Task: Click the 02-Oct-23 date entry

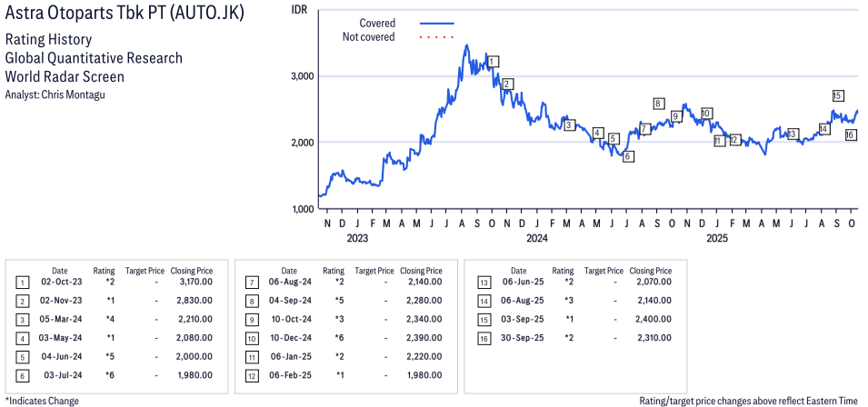Action: pos(60,282)
